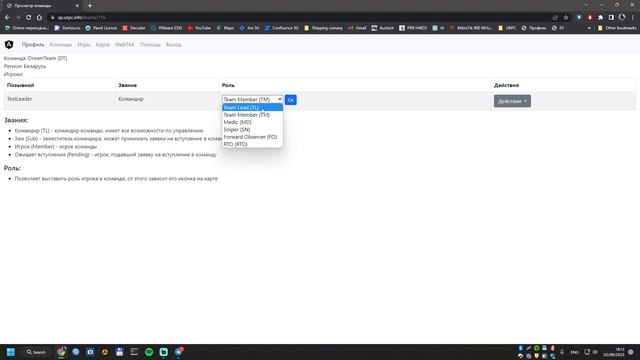Open the Игры nav item

pyautogui.click(x=84, y=44)
